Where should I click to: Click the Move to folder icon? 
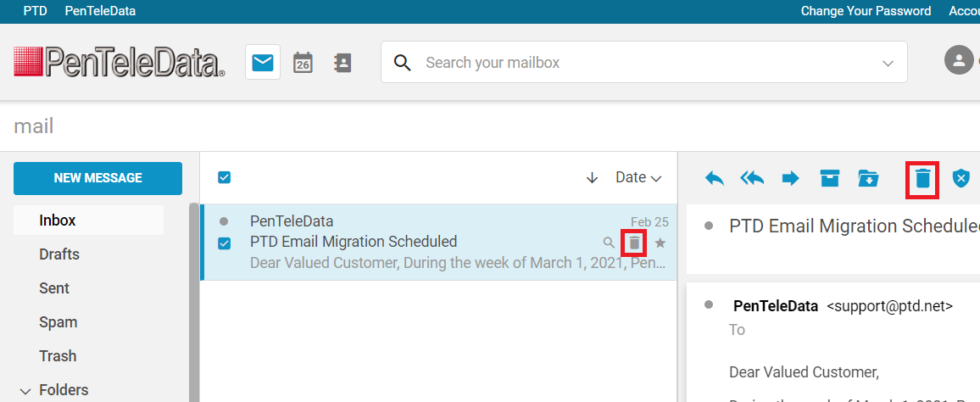point(868,178)
